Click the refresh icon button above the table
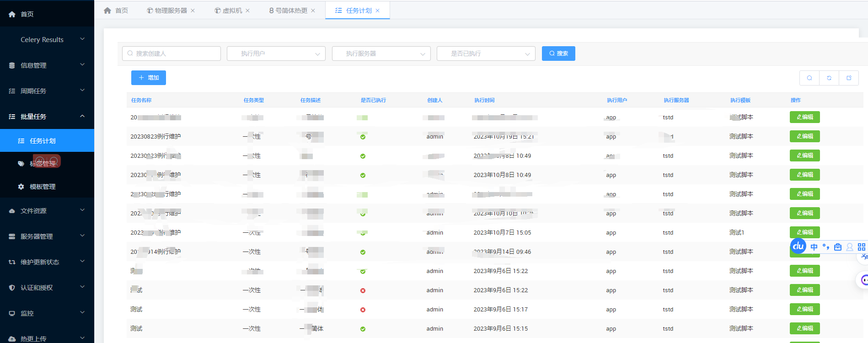 tap(829, 78)
